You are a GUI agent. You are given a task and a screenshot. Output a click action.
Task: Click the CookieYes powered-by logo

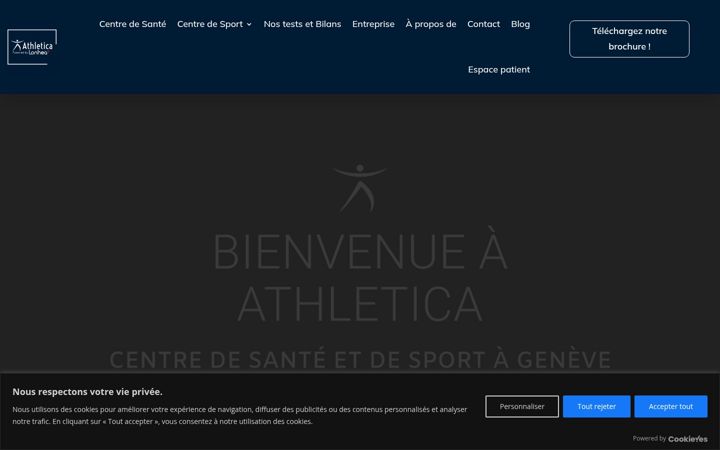pyautogui.click(x=687, y=439)
